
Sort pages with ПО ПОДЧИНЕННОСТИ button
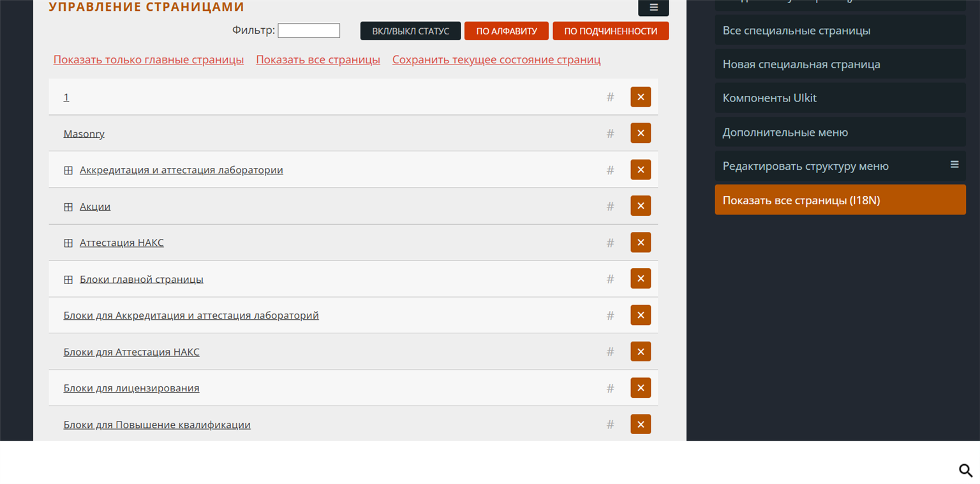[x=611, y=31]
